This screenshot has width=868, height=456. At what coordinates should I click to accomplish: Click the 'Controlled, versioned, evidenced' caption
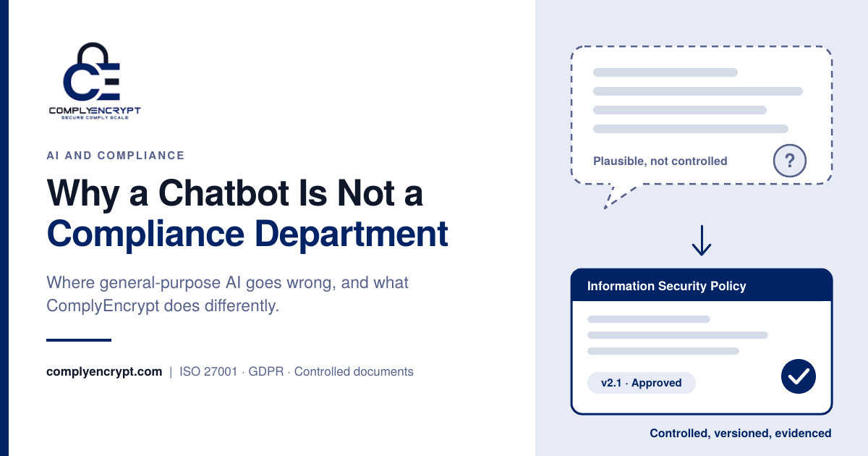pyautogui.click(x=741, y=434)
